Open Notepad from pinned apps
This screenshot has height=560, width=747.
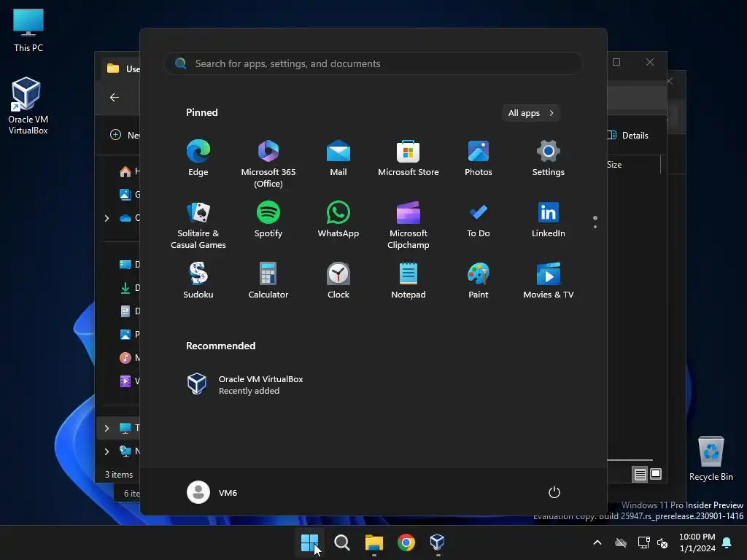(409, 281)
